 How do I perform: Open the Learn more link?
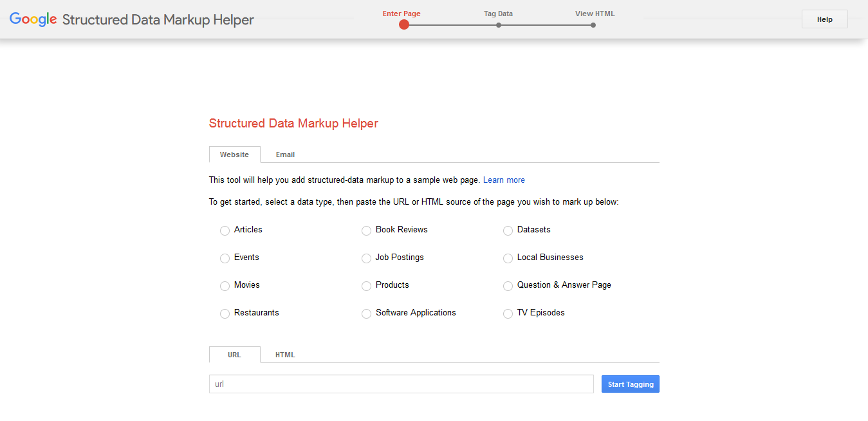(504, 180)
